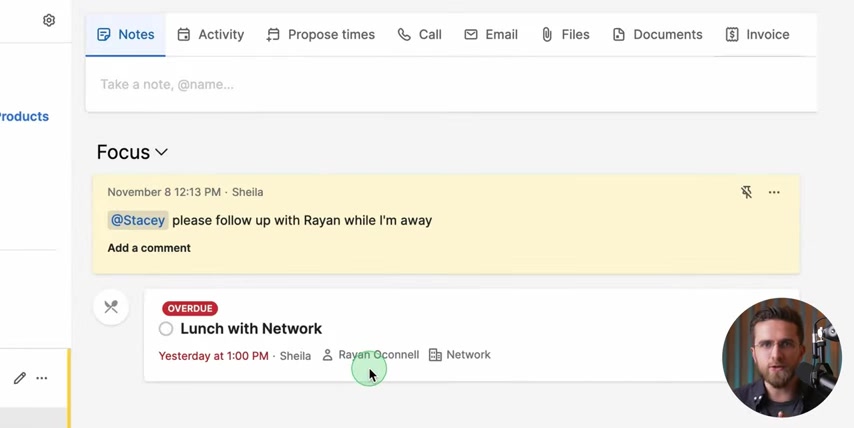This screenshot has height=428, width=854.
Task: Click the OVERDUE badge
Action: (x=190, y=308)
